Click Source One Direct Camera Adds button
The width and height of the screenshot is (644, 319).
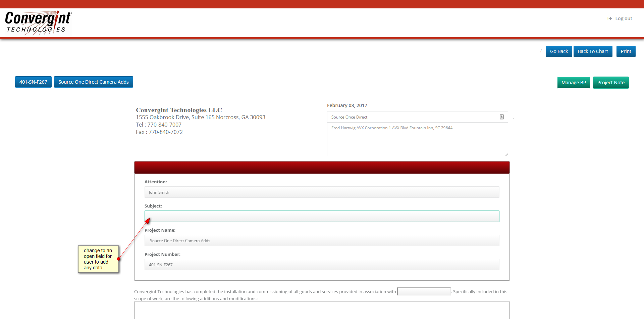click(x=94, y=82)
